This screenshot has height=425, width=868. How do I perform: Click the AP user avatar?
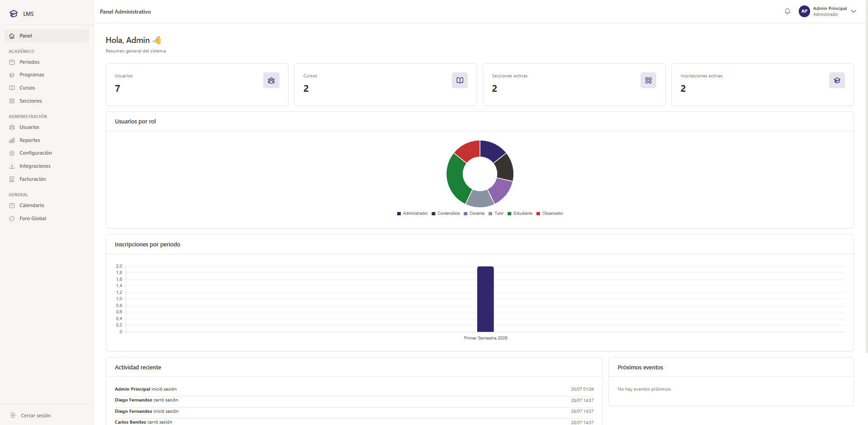[804, 11]
